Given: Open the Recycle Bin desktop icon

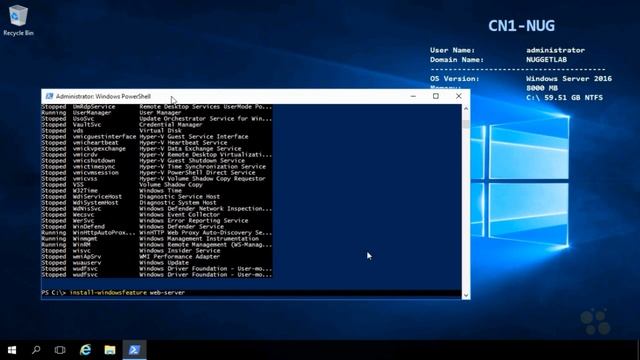Looking at the screenshot, I should click(x=18, y=20).
